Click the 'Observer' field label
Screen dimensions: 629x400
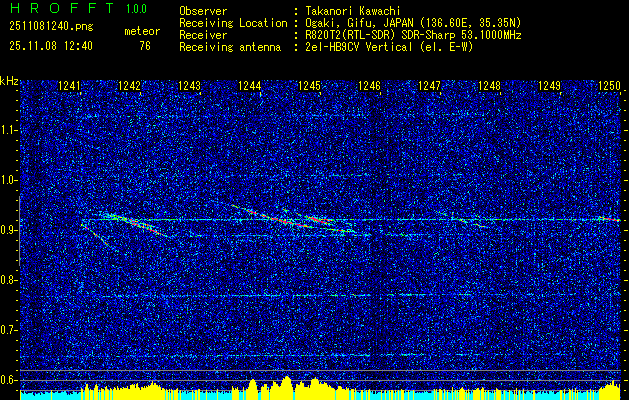point(203,11)
